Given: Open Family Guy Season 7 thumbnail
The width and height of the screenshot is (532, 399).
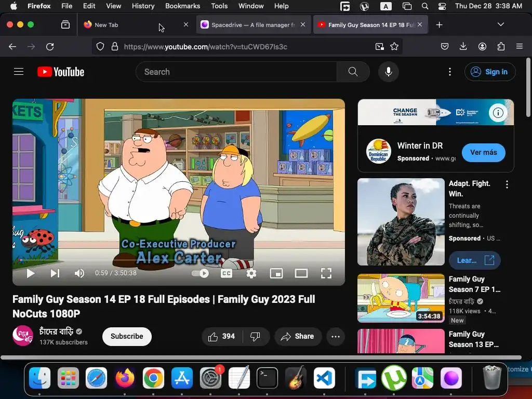Looking at the screenshot, I should pos(401,298).
